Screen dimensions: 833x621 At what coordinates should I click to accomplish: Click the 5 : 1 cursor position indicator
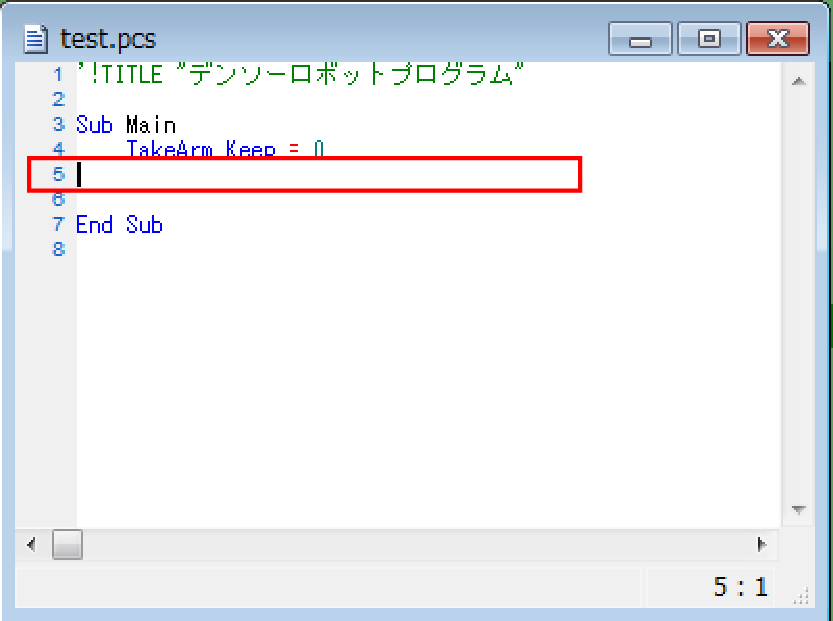point(740,587)
